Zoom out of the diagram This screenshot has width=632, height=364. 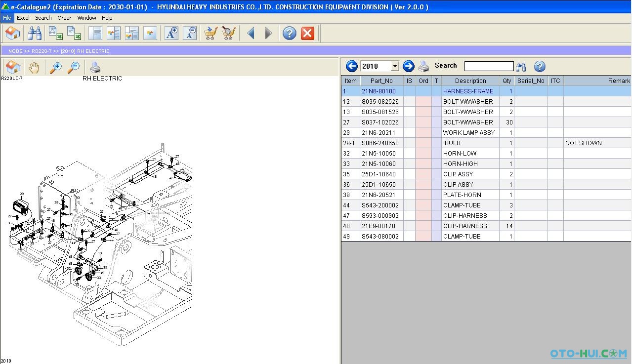click(74, 67)
